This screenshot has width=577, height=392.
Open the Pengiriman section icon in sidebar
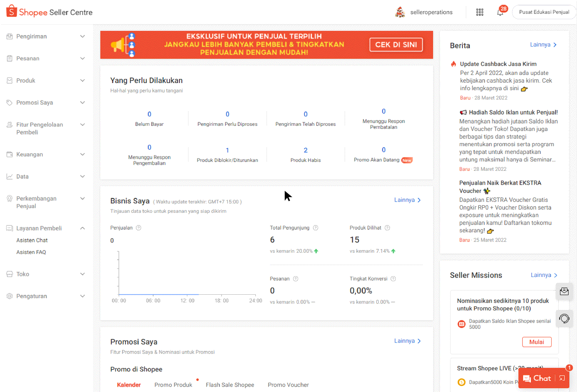[x=9, y=36]
